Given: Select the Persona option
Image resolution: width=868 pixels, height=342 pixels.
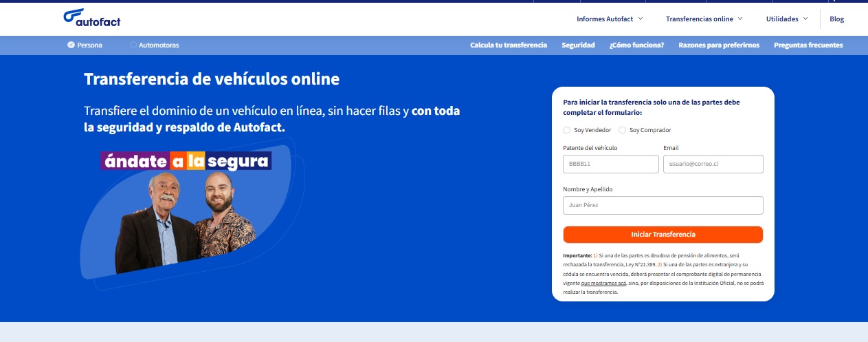Looking at the screenshot, I should point(85,45).
